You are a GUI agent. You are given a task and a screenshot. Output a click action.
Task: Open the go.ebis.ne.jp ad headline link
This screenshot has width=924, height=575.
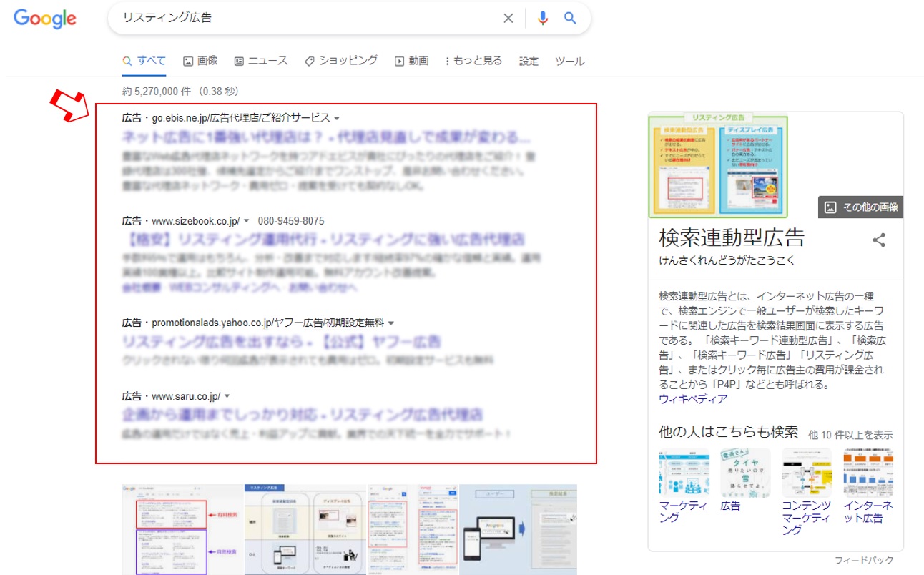coord(326,137)
